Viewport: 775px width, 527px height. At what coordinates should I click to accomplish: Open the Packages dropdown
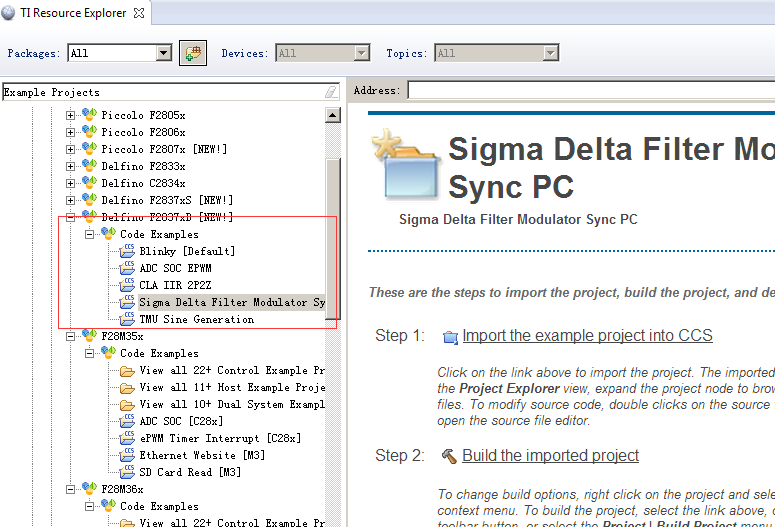(x=164, y=53)
